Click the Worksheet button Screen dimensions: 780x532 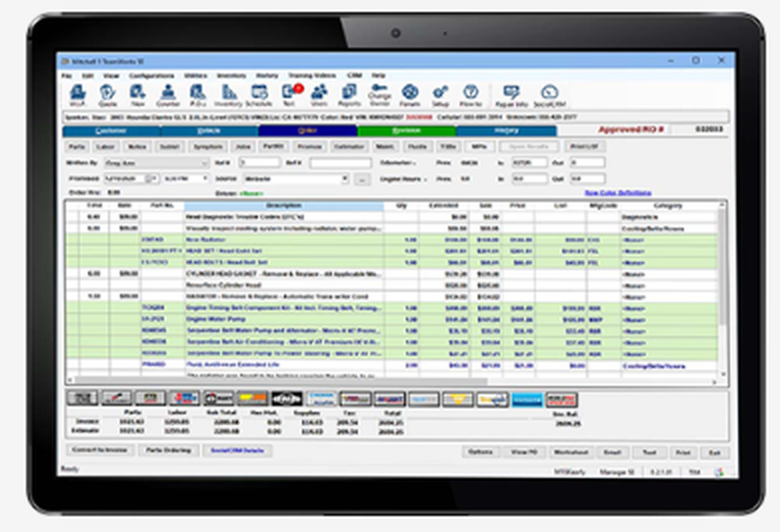(x=571, y=452)
